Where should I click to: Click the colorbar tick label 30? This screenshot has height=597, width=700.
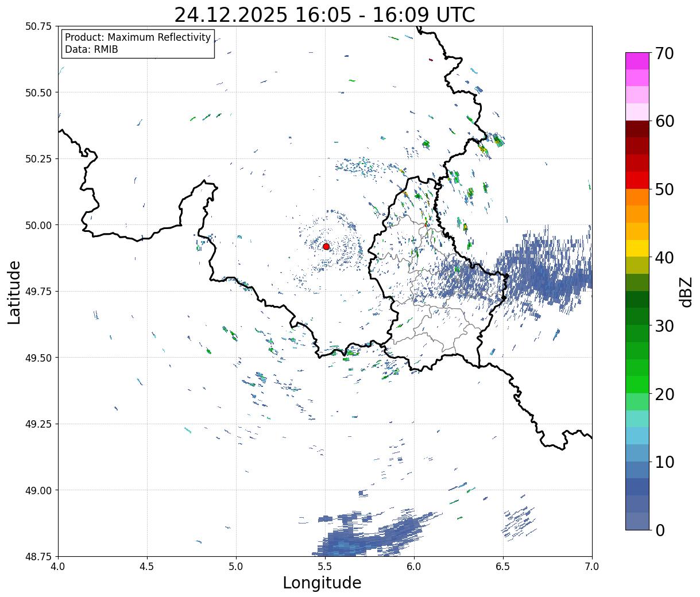click(x=664, y=325)
